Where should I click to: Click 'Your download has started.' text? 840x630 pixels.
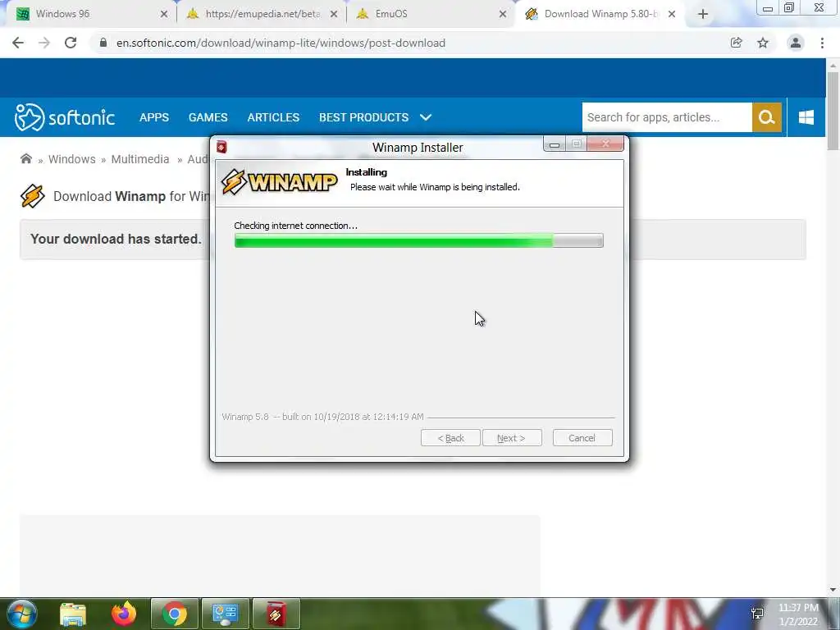(116, 239)
